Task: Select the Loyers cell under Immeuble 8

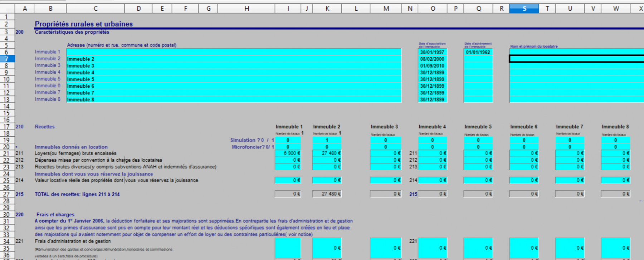Action: pos(615,153)
